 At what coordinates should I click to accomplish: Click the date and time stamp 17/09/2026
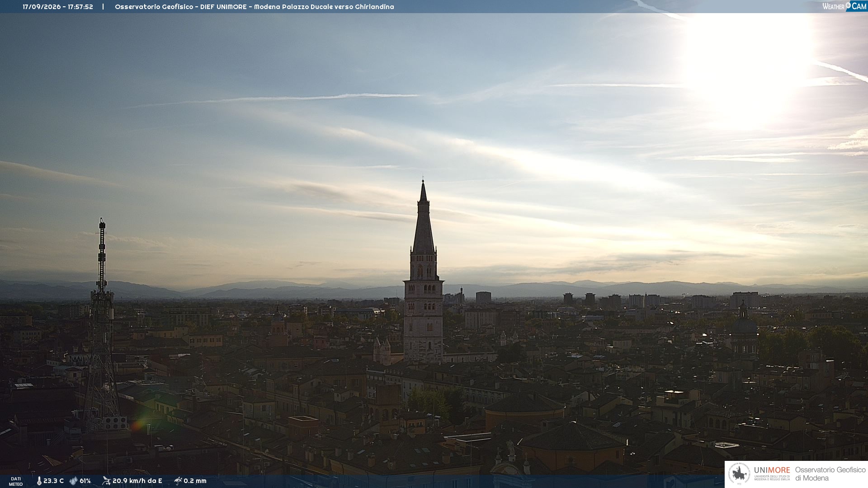click(58, 7)
